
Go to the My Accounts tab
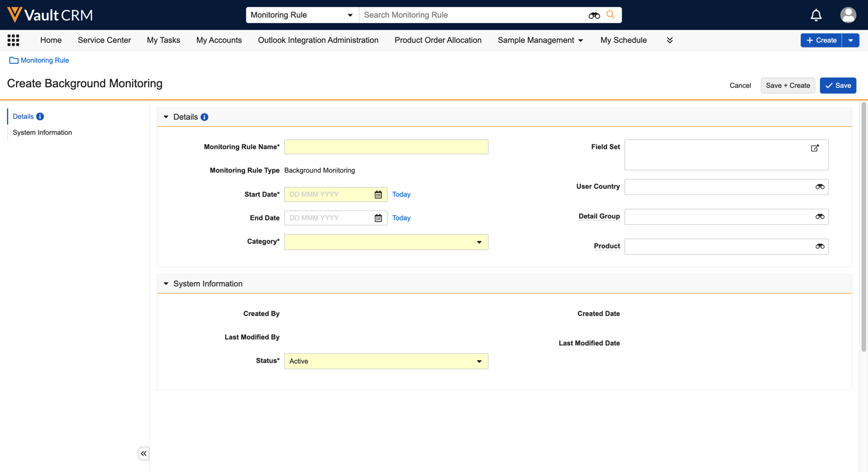[219, 40]
